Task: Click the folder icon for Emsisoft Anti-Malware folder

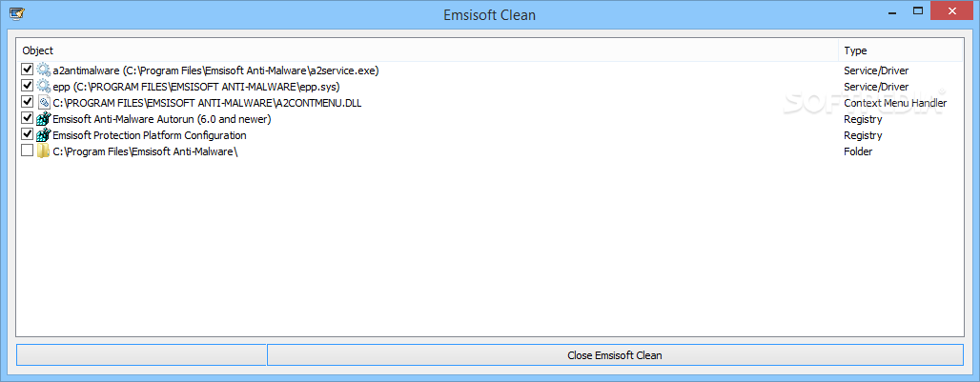Action: (43, 151)
